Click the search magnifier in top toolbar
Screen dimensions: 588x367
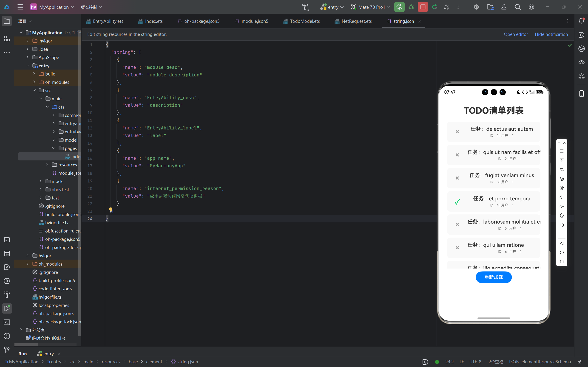(517, 7)
